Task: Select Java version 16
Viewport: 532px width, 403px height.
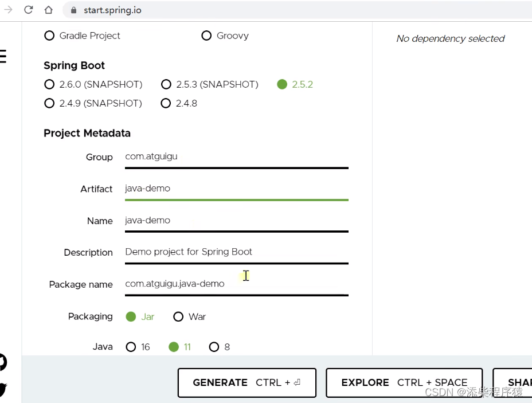Action: pyautogui.click(x=138, y=347)
